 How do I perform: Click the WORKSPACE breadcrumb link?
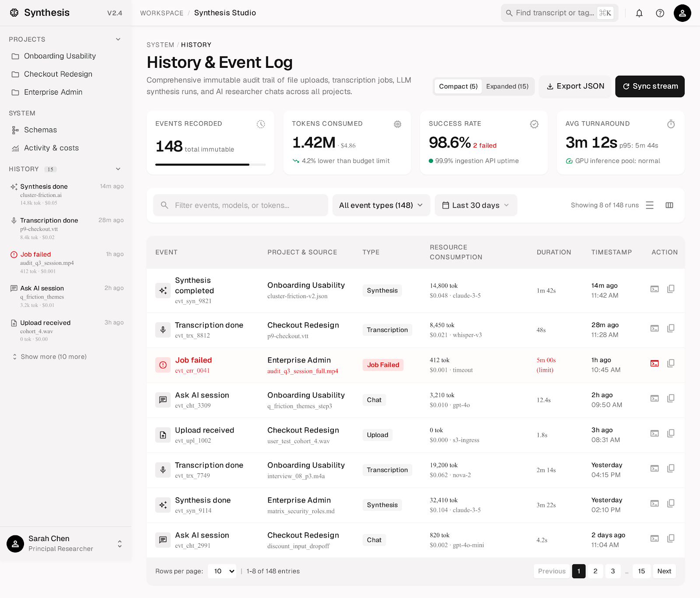pos(161,13)
